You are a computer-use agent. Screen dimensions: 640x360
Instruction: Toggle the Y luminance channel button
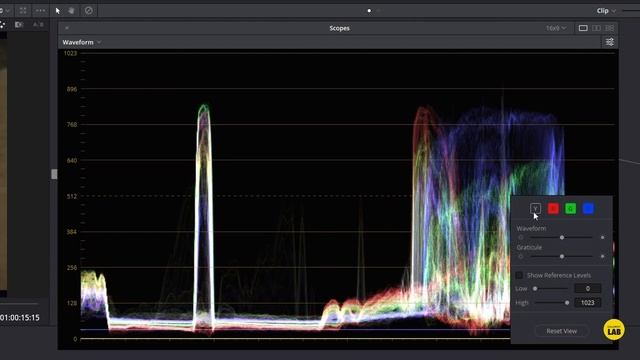[536, 209]
